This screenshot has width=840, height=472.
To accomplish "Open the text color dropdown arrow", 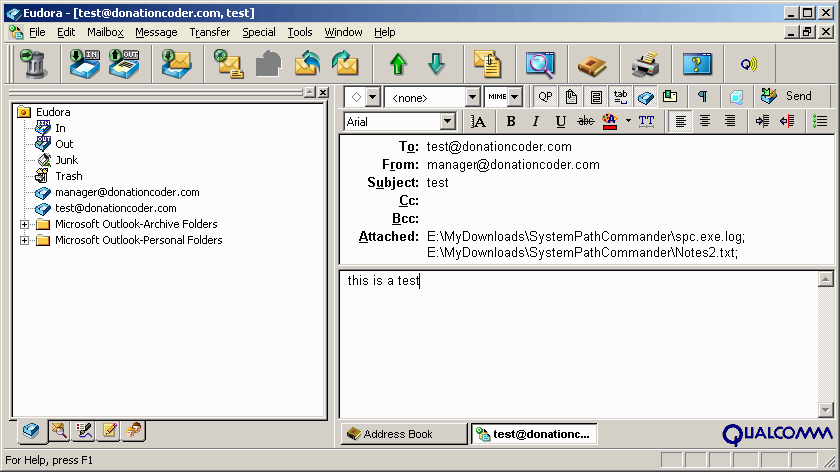I will coord(628,121).
